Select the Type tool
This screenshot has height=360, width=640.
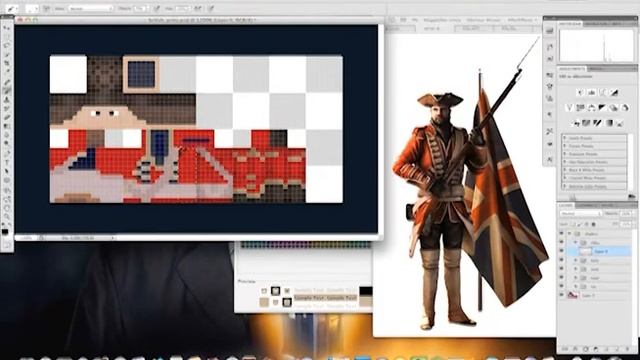(x=7, y=162)
